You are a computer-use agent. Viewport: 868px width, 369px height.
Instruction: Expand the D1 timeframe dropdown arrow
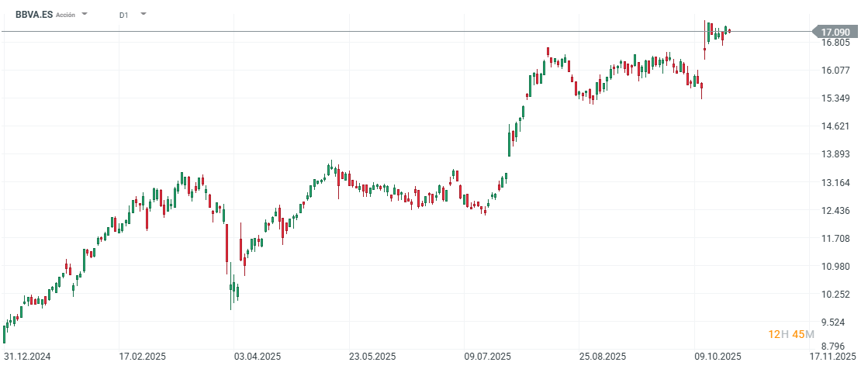point(143,15)
